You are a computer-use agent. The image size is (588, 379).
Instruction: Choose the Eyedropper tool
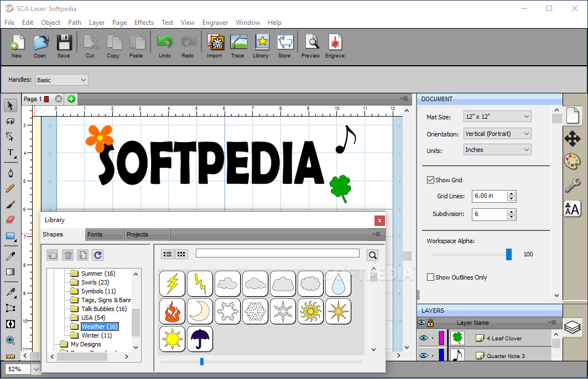pos(11,256)
